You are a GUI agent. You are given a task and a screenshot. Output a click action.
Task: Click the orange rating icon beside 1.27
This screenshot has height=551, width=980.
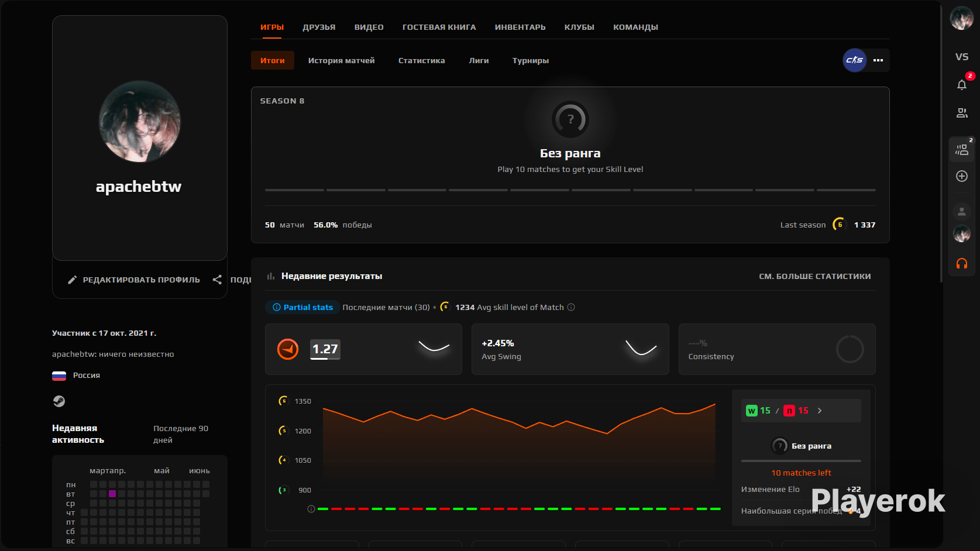click(288, 349)
